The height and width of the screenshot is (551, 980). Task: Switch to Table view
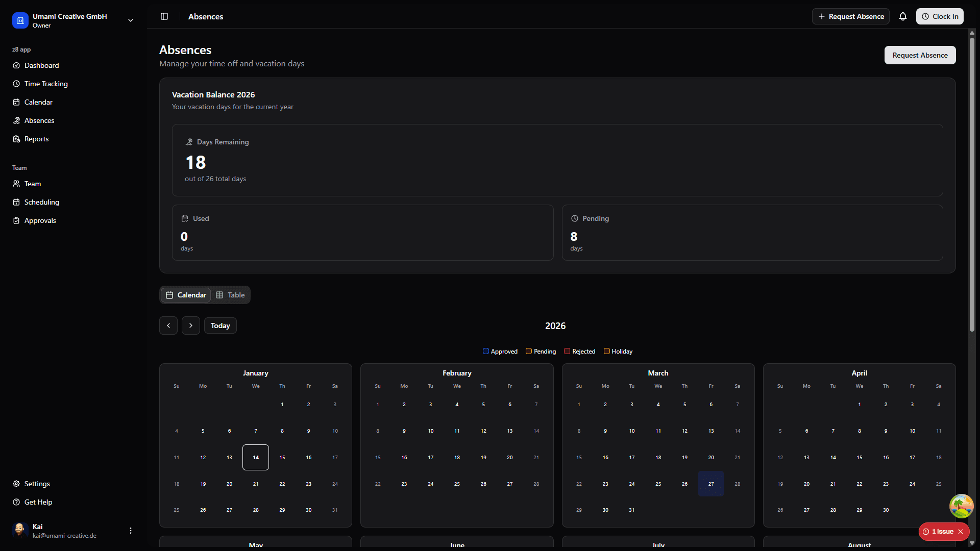230,295
